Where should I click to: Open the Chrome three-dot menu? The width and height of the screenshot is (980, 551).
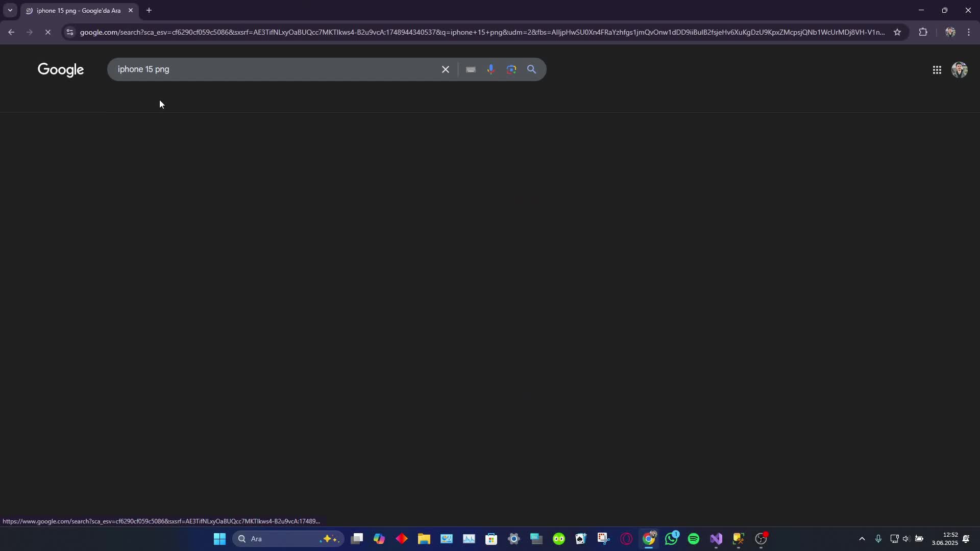pyautogui.click(x=969, y=32)
